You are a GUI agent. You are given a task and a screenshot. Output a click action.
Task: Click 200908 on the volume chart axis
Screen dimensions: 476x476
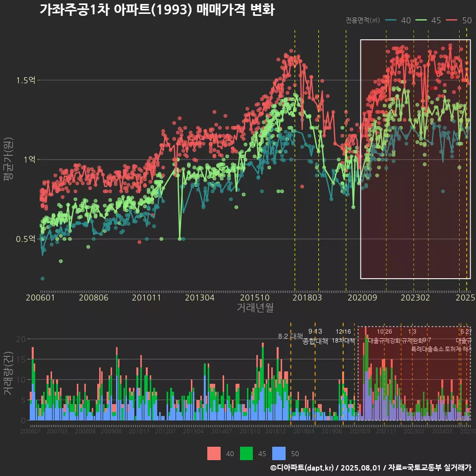(111, 431)
